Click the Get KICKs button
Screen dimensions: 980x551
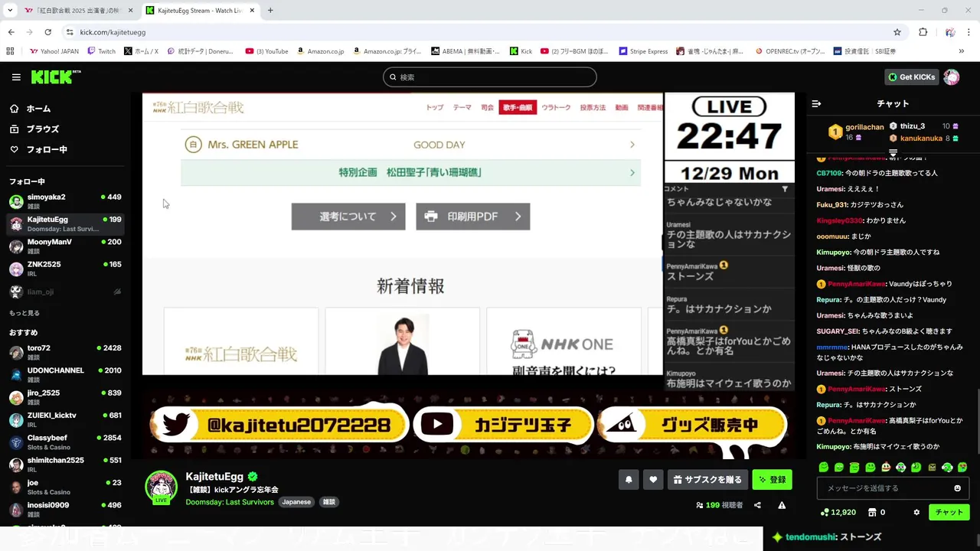coord(911,77)
